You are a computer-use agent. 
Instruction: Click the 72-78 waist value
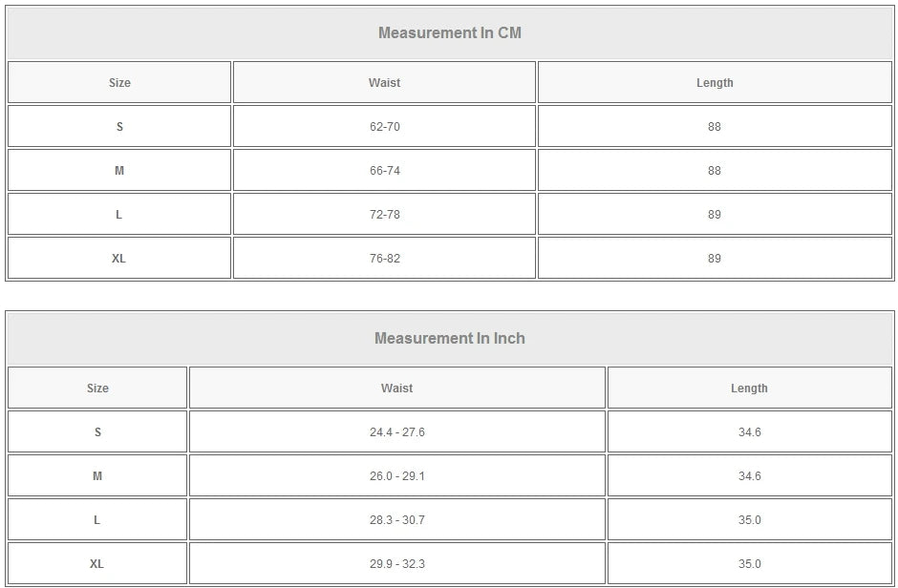(384, 215)
